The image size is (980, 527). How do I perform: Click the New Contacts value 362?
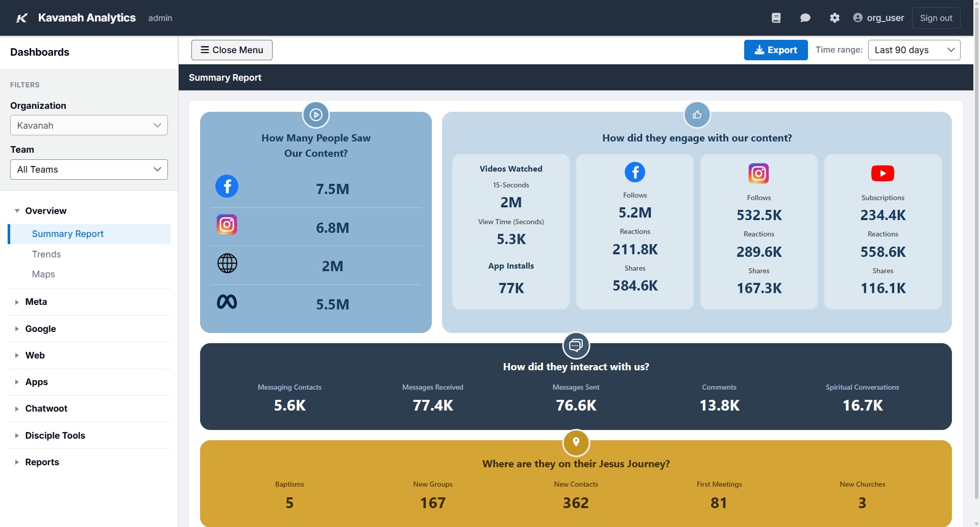[576, 503]
